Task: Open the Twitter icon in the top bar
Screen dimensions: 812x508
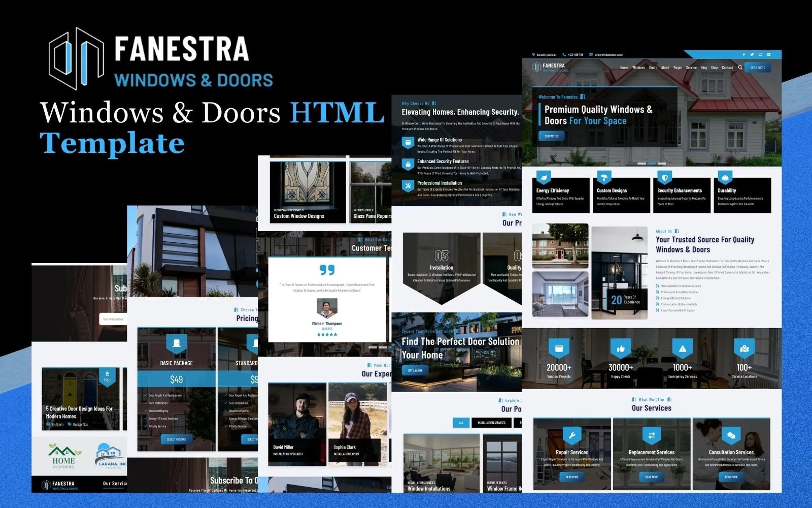Action: pos(752,54)
